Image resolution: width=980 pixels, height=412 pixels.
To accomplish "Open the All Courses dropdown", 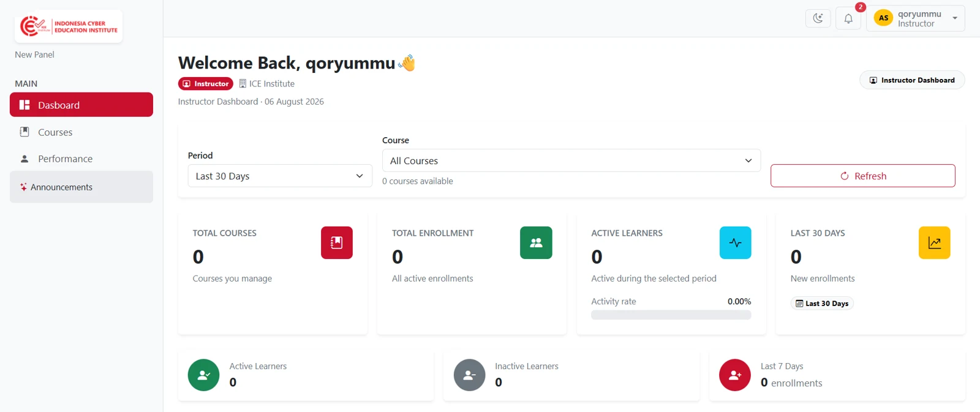I will pyautogui.click(x=571, y=160).
